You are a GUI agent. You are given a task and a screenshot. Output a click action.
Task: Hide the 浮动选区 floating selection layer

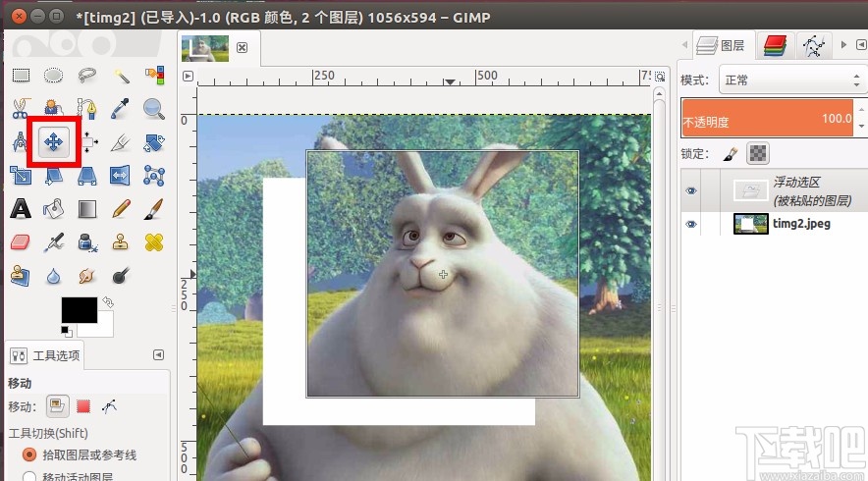click(x=691, y=191)
